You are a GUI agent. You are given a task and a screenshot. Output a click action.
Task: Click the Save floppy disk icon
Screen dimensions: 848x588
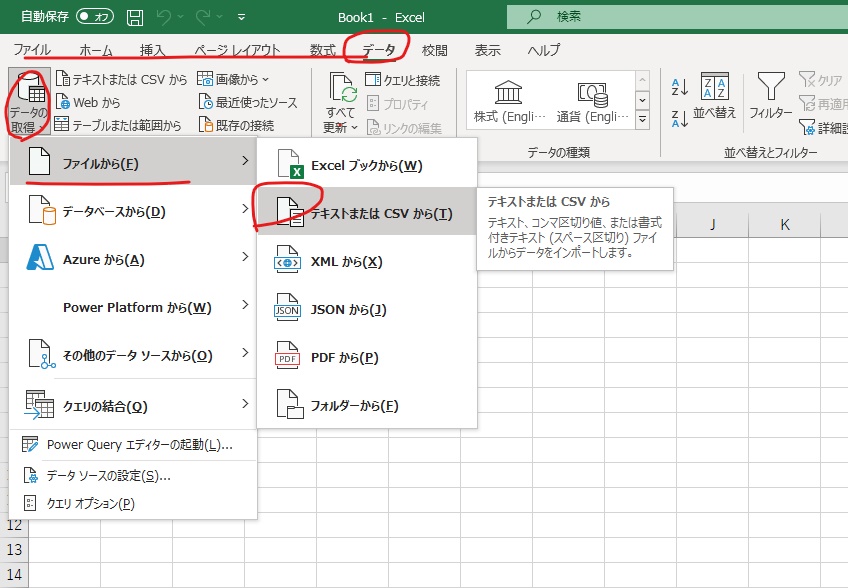point(135,17)
